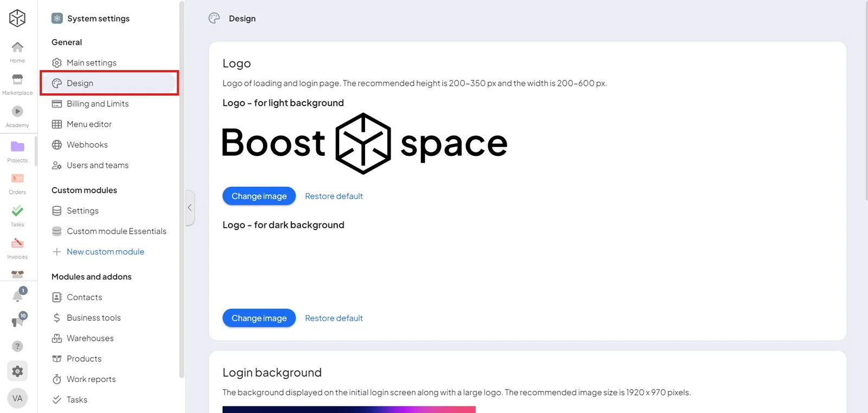Screen dimensions: 868x413
Task: Click the Login background heading
Action: 272,373
